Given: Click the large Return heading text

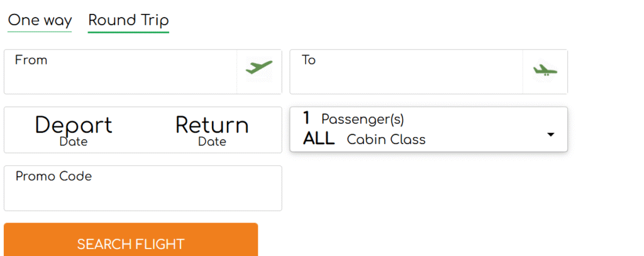Looking at the screenshot, I should [x=212, y=125].
